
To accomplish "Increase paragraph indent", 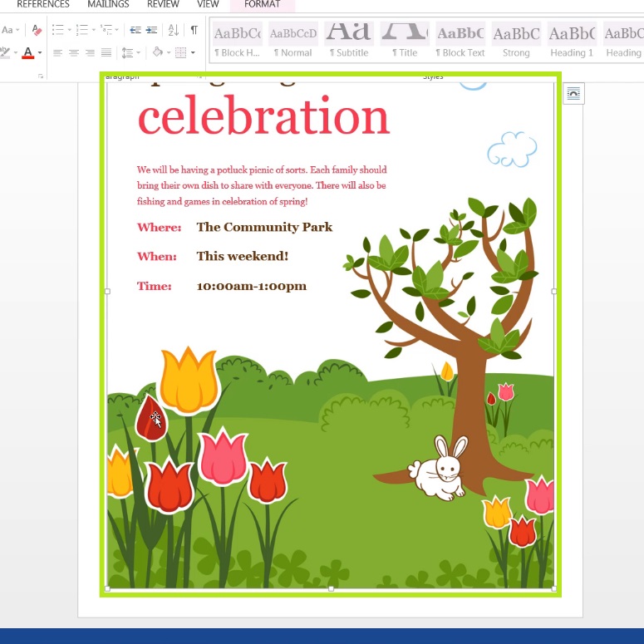I will (x=151, y=30).
